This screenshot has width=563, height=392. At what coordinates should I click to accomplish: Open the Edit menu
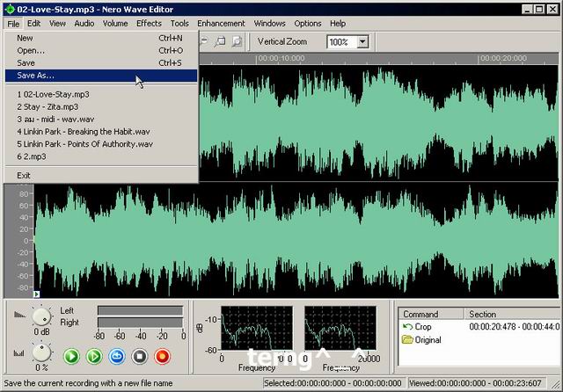(x=33, y=24)
